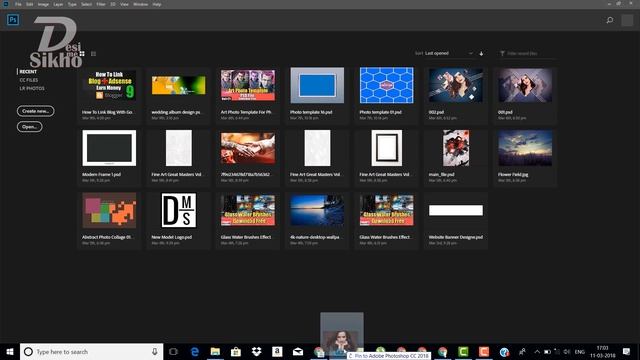The width and height of the screenshot is (640, 360).
Task: Open Dropbox from taskbar
Action: pyautogui.click(x=256, y=351)
